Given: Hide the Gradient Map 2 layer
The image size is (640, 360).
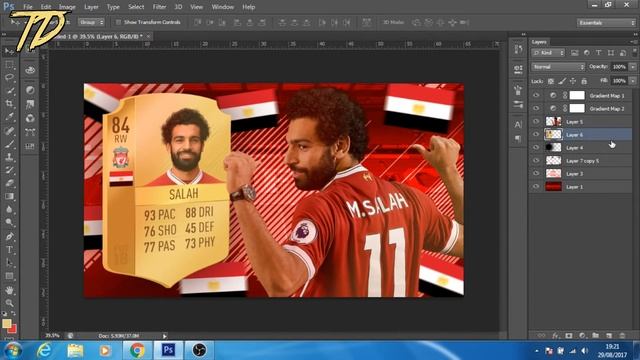Looking at the screenshot, I should click(x=536, y=109).
